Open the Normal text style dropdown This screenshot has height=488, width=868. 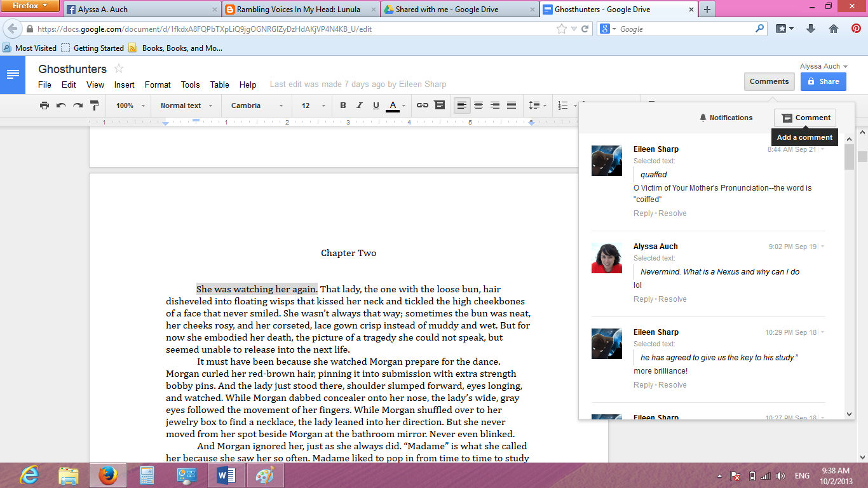pyautogui.click(x=186, y=105)
